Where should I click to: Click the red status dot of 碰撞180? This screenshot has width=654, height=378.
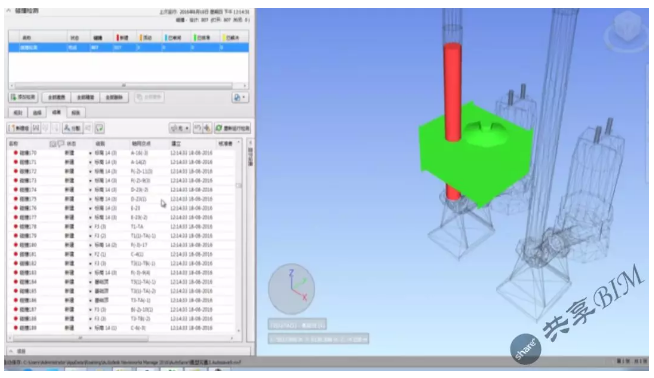[15, 245]
